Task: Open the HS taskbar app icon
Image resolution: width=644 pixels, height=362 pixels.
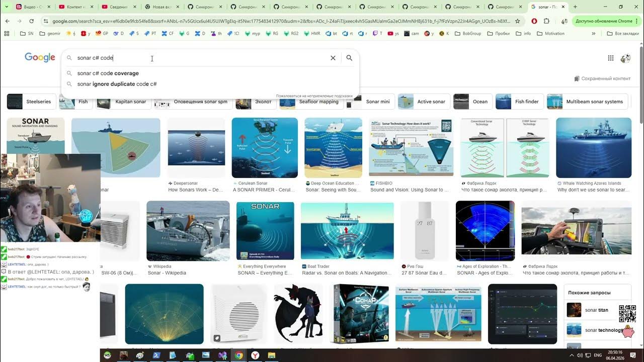Action: [107, 355]
